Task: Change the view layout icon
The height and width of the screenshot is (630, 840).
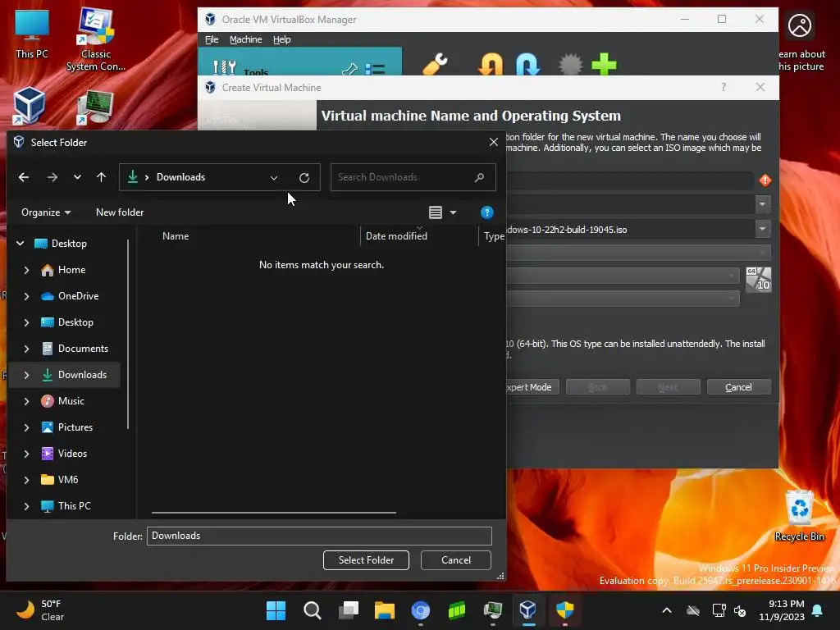Action: click(x=436, y=212)
